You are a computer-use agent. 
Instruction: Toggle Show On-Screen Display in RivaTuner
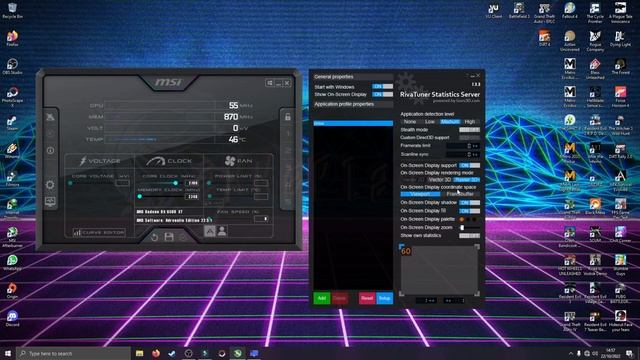coord(382,94)
